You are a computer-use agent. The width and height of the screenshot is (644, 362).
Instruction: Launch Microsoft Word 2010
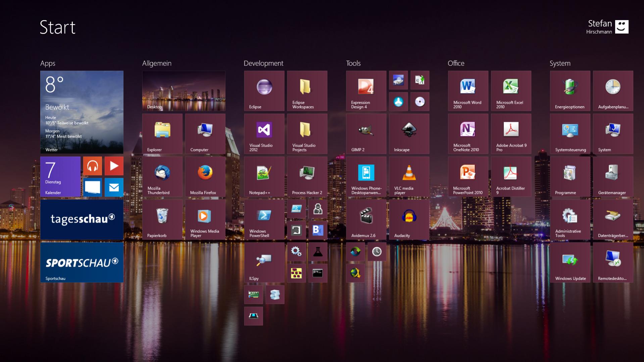(468, 91)
